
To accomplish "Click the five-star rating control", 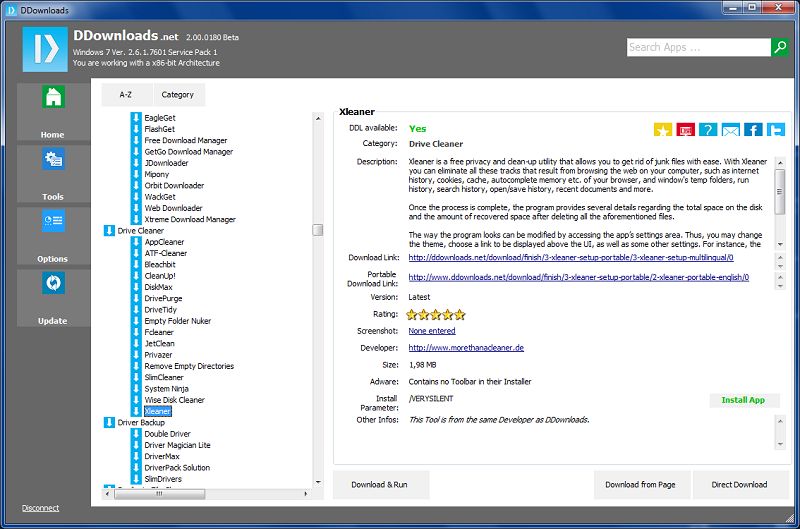I will pyautogui.click(x=437, y=314).
